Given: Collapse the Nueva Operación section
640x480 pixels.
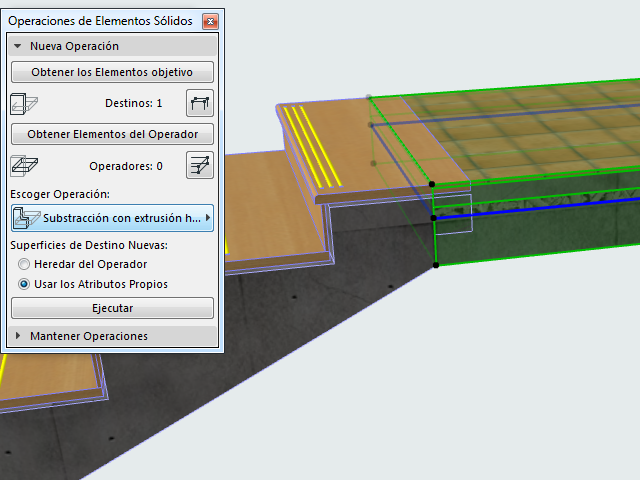Looking at the screenshot, I should click(x=18, y=46).
